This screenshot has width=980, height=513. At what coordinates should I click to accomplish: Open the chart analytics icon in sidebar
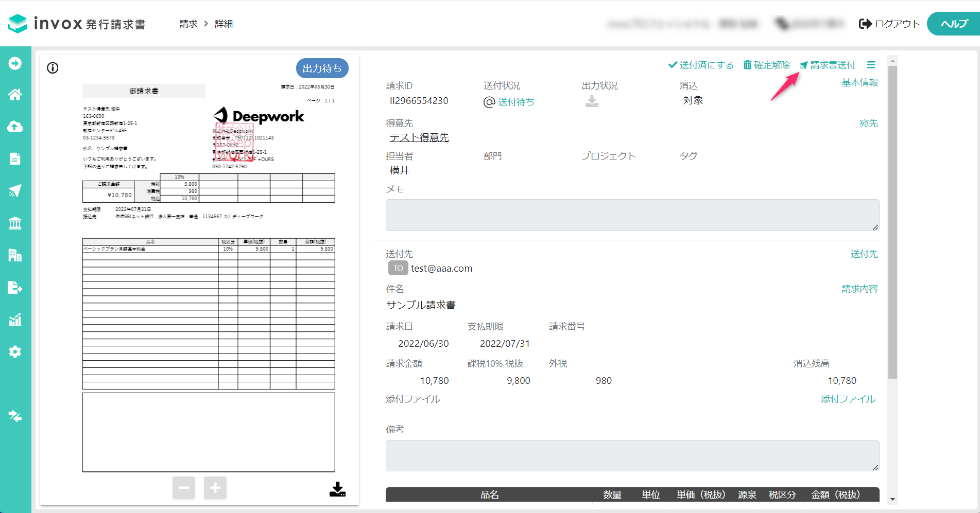(x=15, y=320)
